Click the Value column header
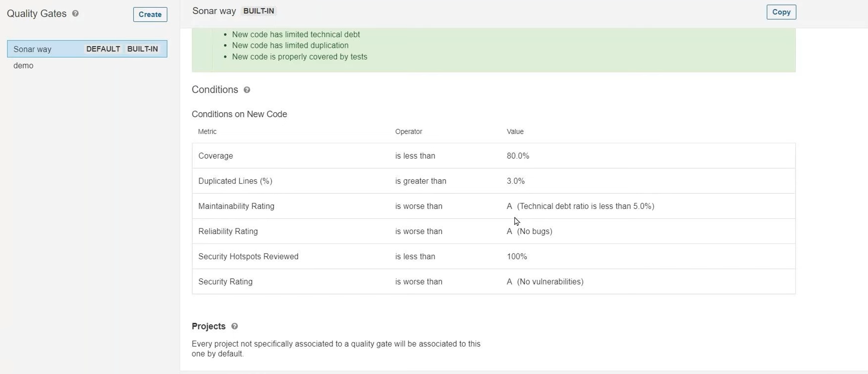 point(515,132)
